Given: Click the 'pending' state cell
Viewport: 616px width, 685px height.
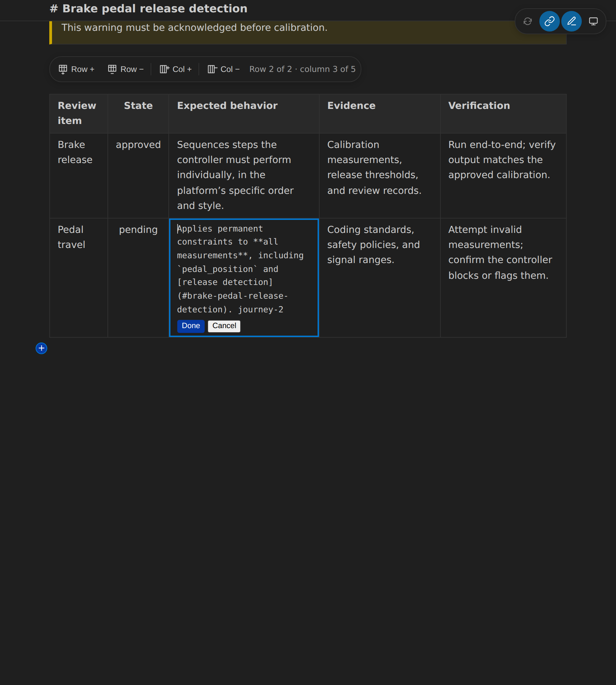Looking at the screenshot, I should (138, 278).
